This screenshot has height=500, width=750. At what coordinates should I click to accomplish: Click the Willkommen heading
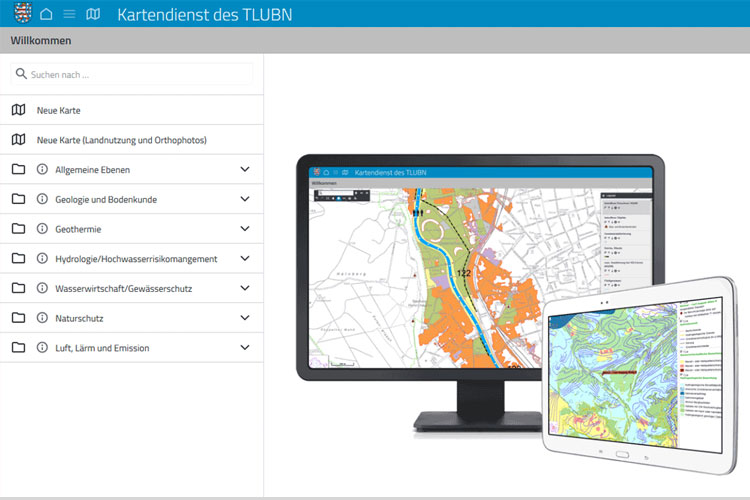tap(41, 41)
